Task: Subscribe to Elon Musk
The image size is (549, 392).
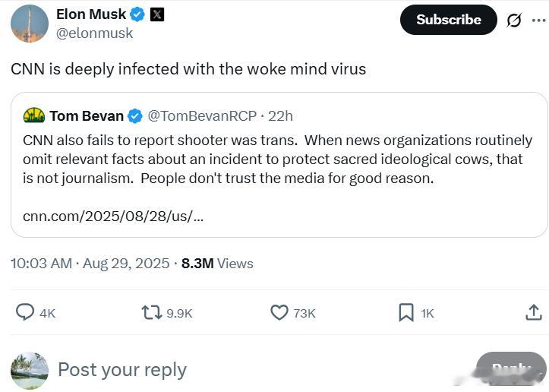Action: click(x=448, y=20)
